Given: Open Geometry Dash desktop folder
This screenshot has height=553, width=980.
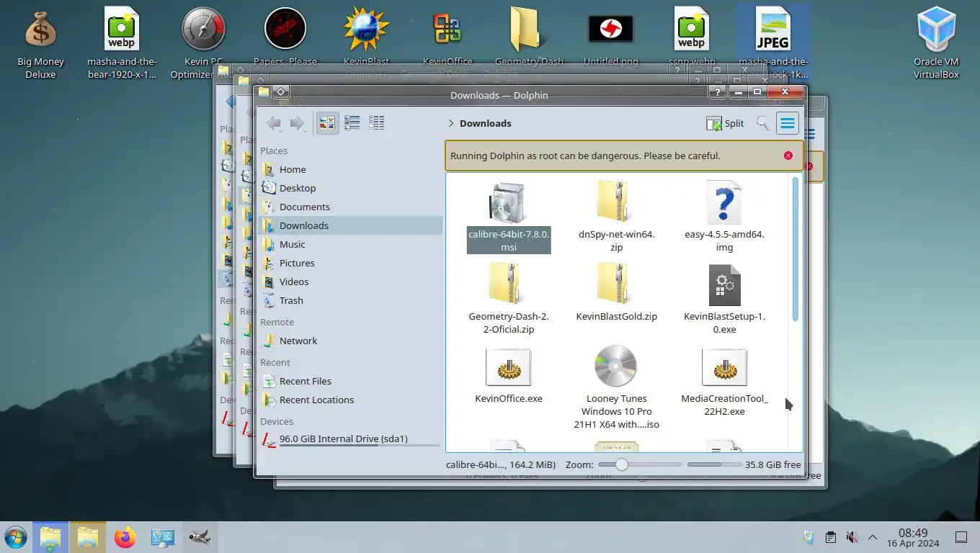Looking at the screenshot, I should coord(529,37).
